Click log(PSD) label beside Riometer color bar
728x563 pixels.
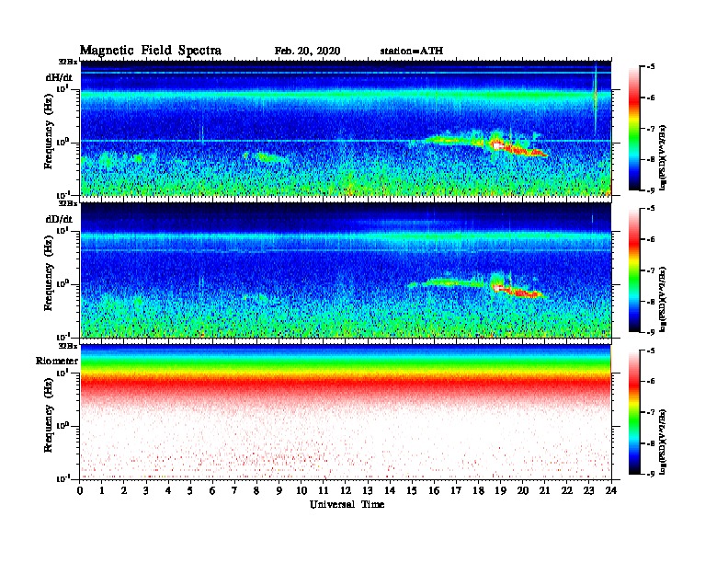[x=663, y=442]
